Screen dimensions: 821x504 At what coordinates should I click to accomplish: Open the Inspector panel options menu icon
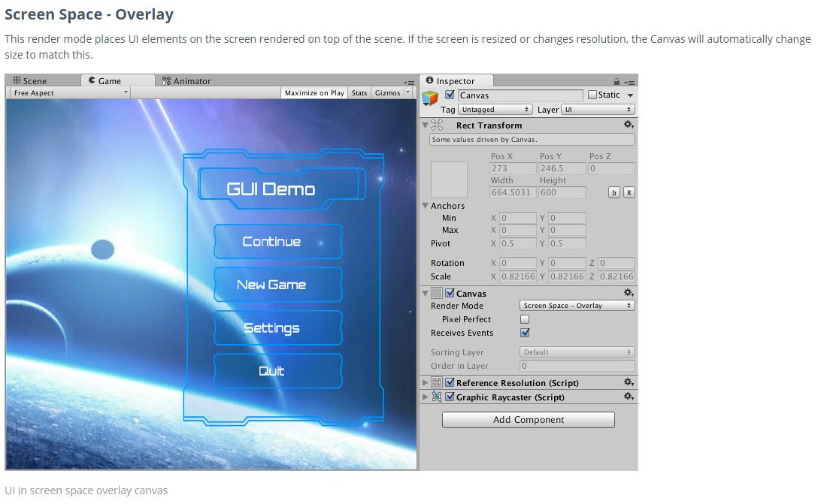pos(629,82)
